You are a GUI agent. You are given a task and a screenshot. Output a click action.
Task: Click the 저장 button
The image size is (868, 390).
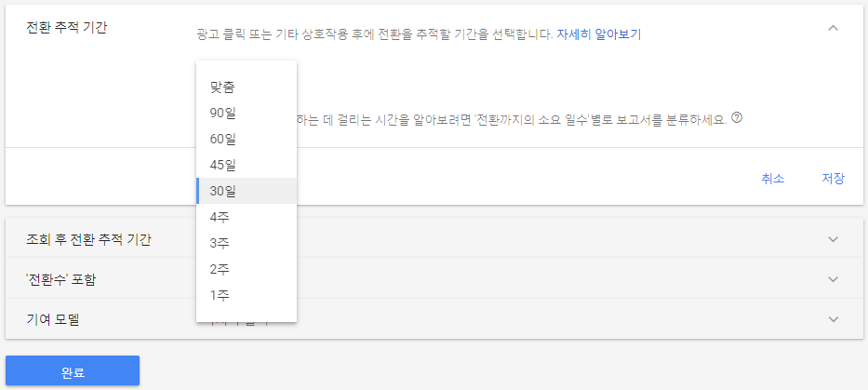(834, 179)
